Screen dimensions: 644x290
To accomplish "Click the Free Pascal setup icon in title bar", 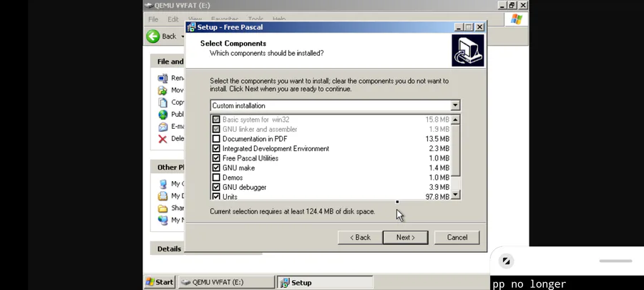I will pyautogui.click(x=191, y=27).
